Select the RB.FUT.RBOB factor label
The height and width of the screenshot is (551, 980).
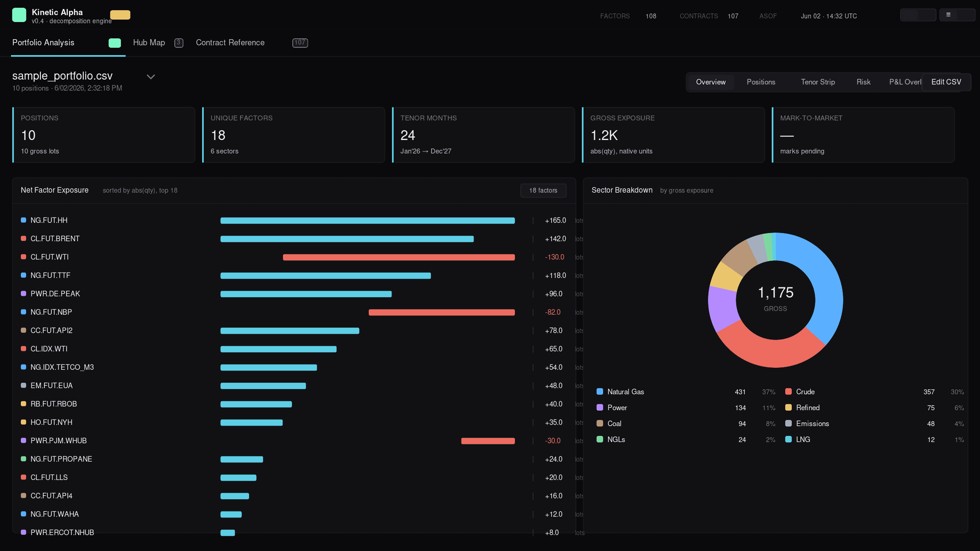[54, 404]
